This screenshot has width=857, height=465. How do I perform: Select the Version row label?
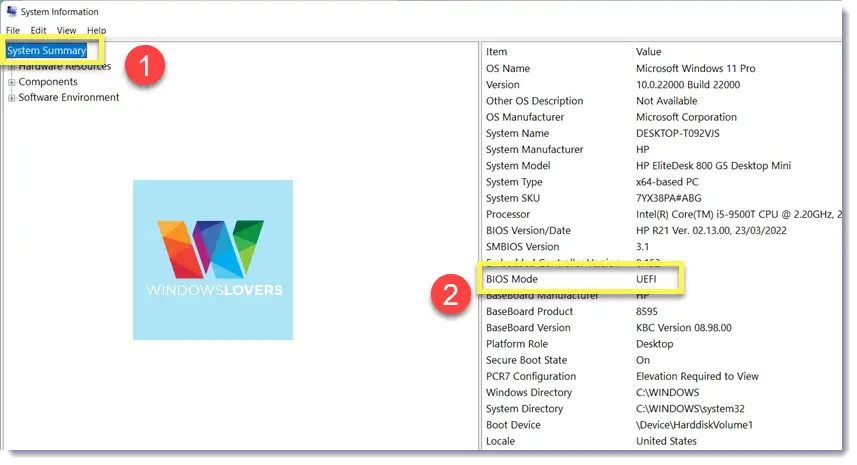pos(503,85)
